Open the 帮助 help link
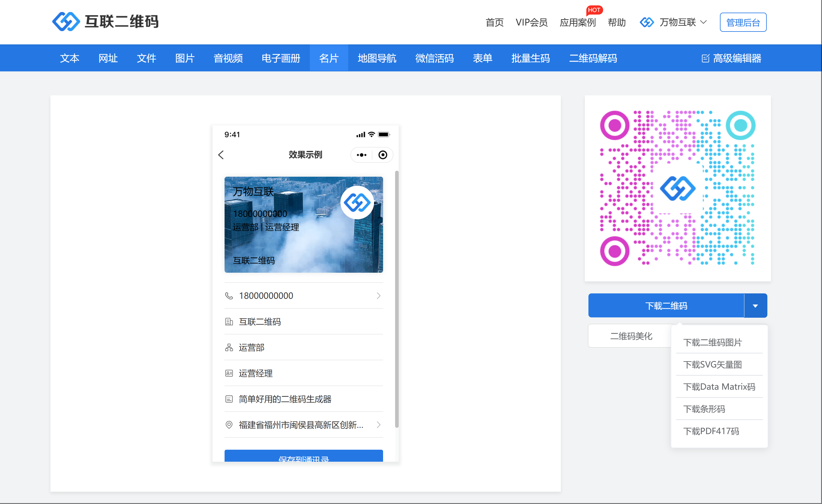Viewport: 822px width, 504px height. coord(617,22)
